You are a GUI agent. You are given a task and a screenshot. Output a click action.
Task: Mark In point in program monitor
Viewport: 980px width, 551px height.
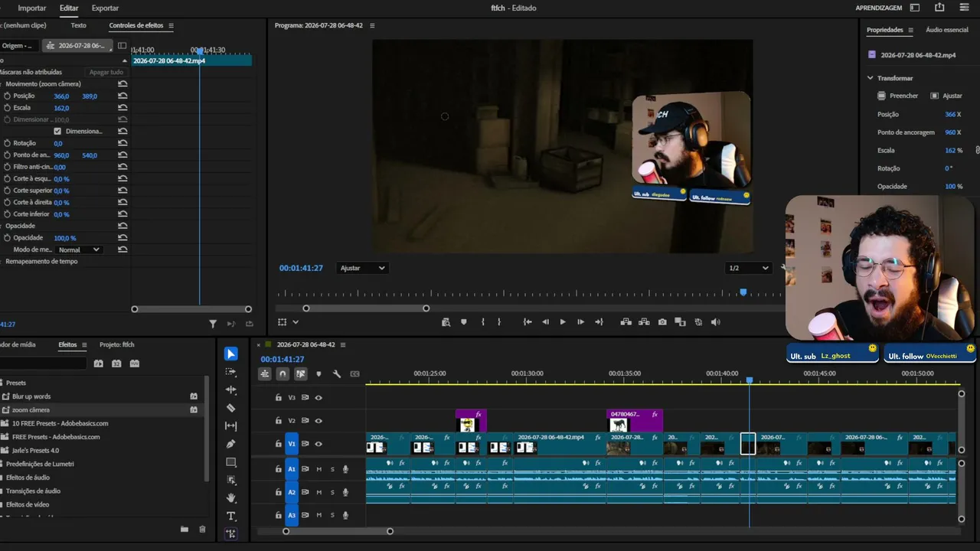coord(482,322)
